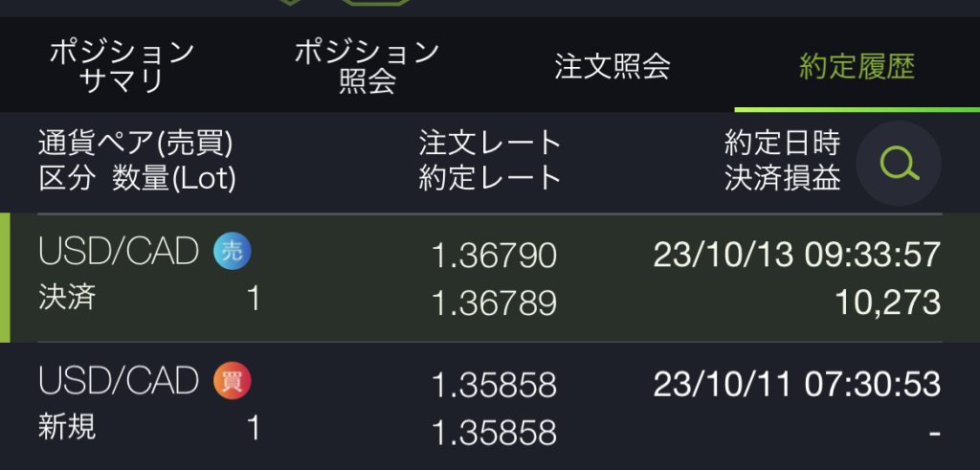Tap the 23/10/11 07:30:53 execution time
980x470 pixels.
(796, 384)
